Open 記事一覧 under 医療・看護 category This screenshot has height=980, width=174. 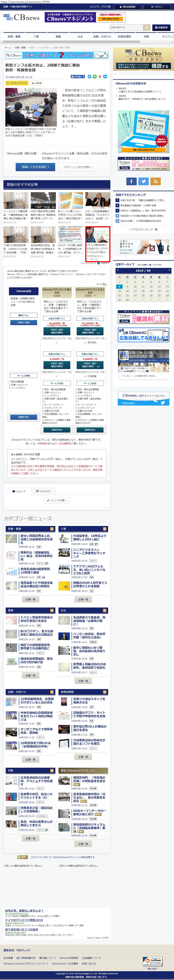click(x=30, y=599)
